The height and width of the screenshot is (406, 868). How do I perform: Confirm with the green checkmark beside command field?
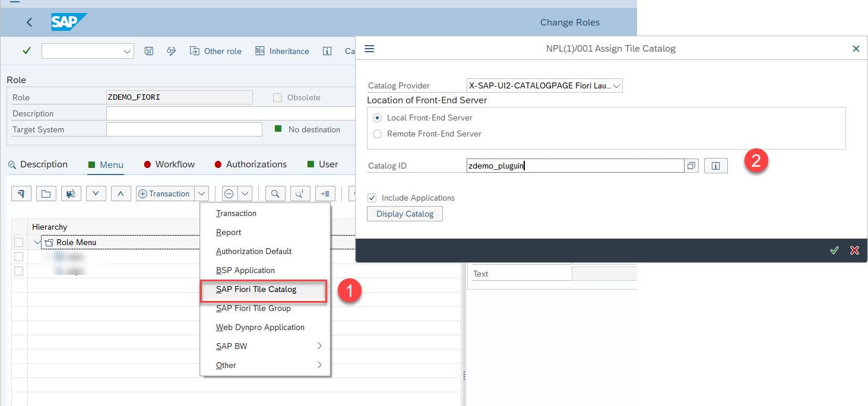tap(26, 51)
